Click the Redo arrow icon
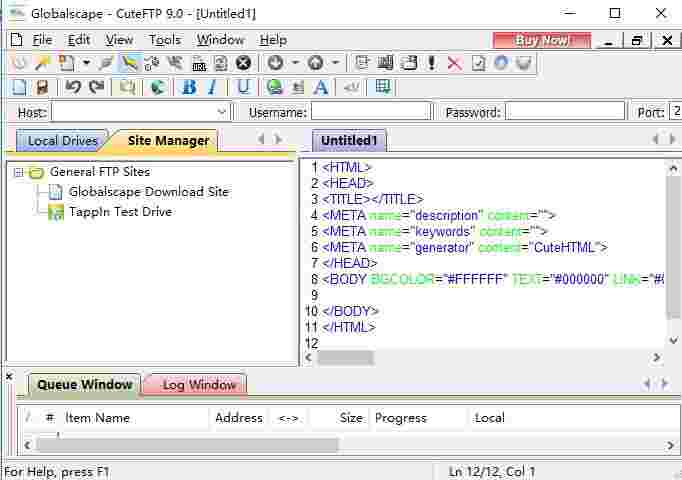This screenshot has height=480, width=682. 96,87
